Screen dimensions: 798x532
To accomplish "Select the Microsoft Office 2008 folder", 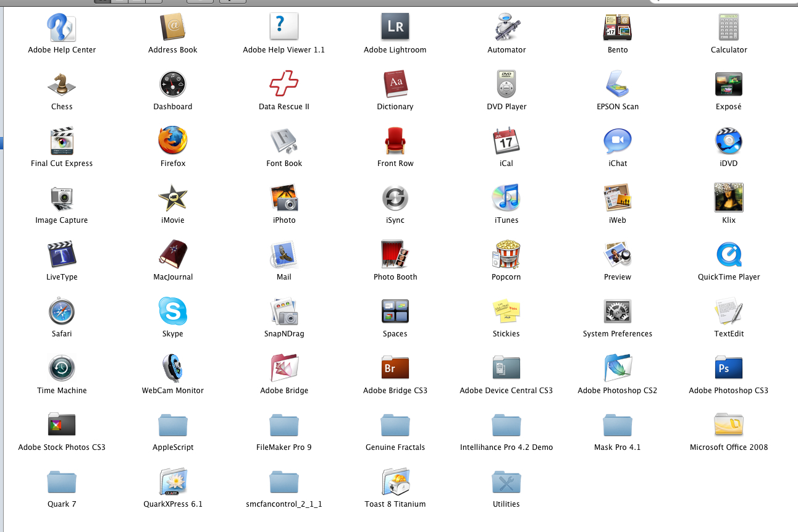I will pyautogui.click(x=729, y=425).
